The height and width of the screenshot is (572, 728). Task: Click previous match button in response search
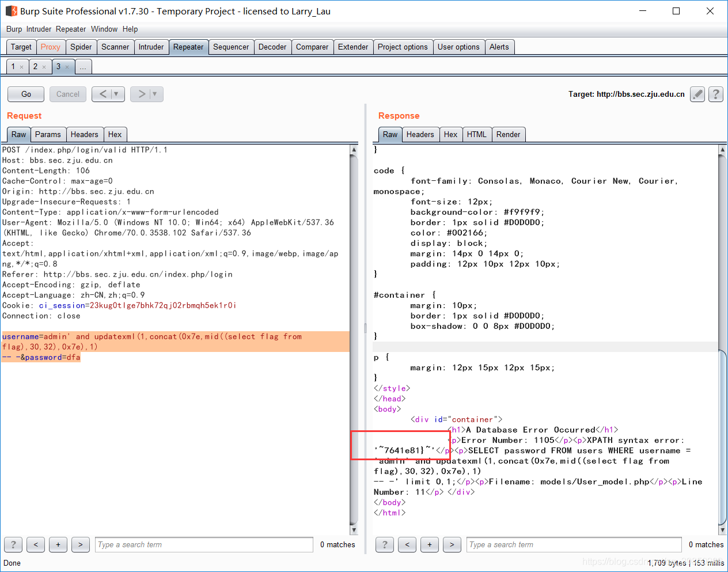407,544
